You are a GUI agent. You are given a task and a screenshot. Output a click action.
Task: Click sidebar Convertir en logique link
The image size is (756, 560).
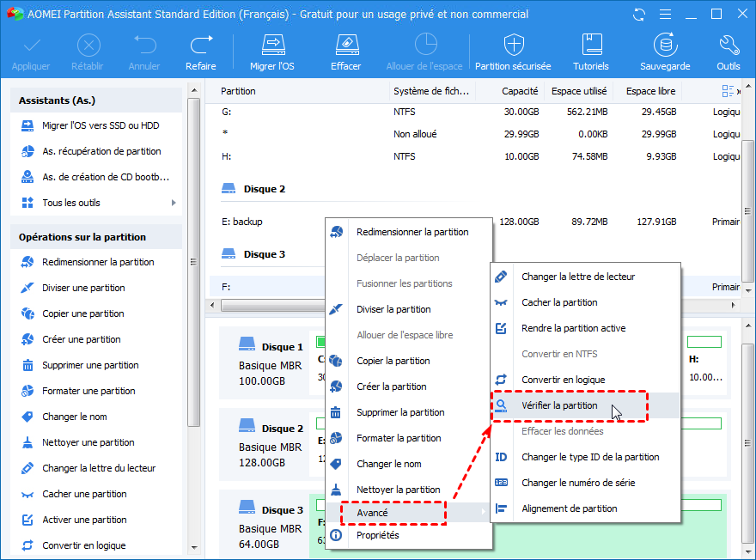pyautogui.click(x=84, y=545)
